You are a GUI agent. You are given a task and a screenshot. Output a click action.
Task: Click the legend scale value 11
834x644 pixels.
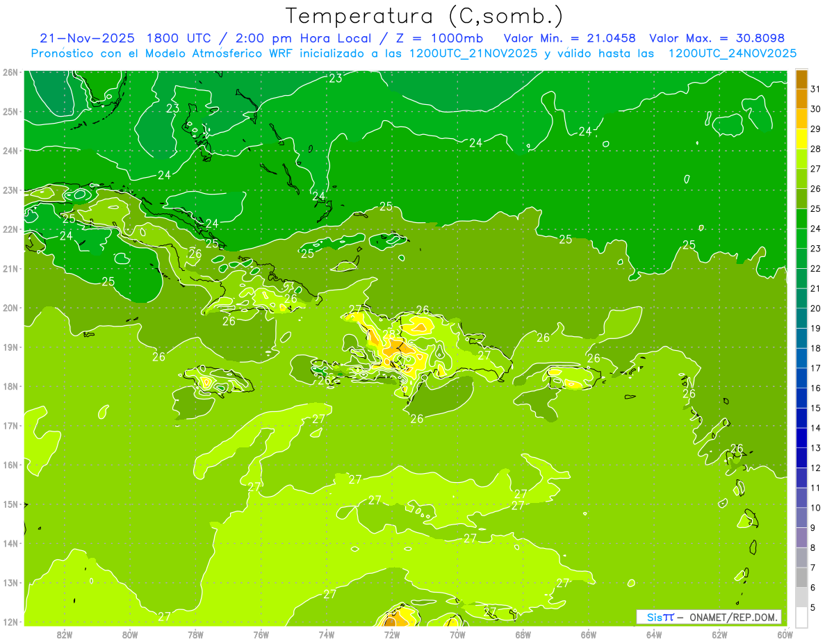[x=815, y=488]
